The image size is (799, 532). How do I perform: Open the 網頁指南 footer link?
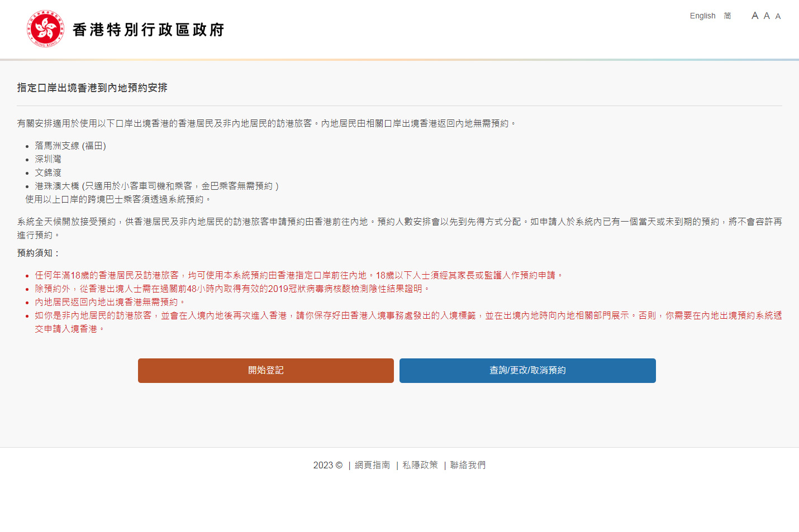[x=372, y=465]
